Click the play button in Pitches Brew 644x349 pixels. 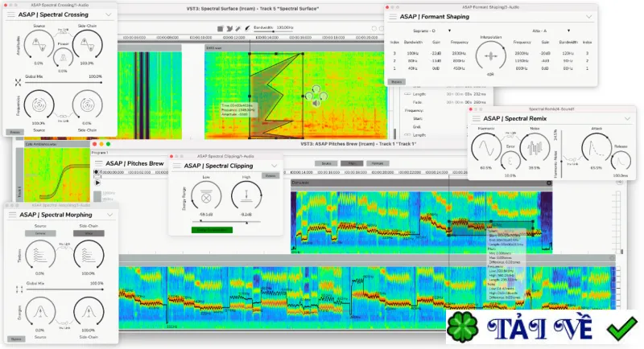tap(97, 183)
